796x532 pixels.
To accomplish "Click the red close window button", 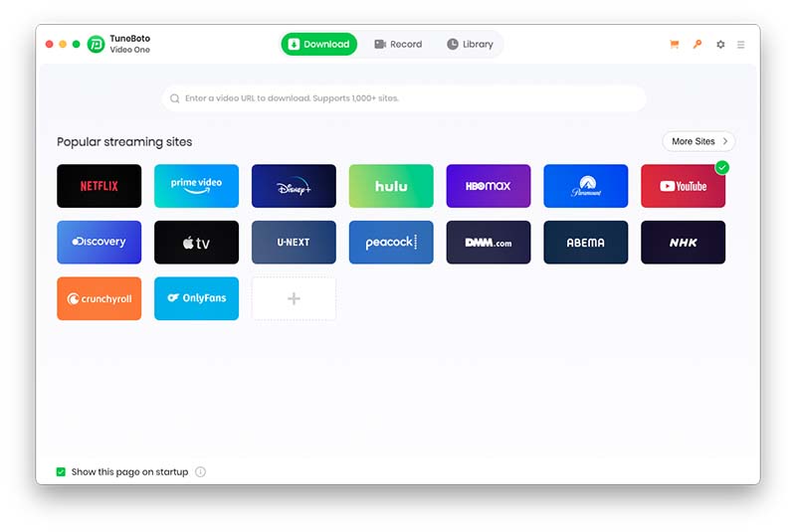I will (x=49, y=44).
